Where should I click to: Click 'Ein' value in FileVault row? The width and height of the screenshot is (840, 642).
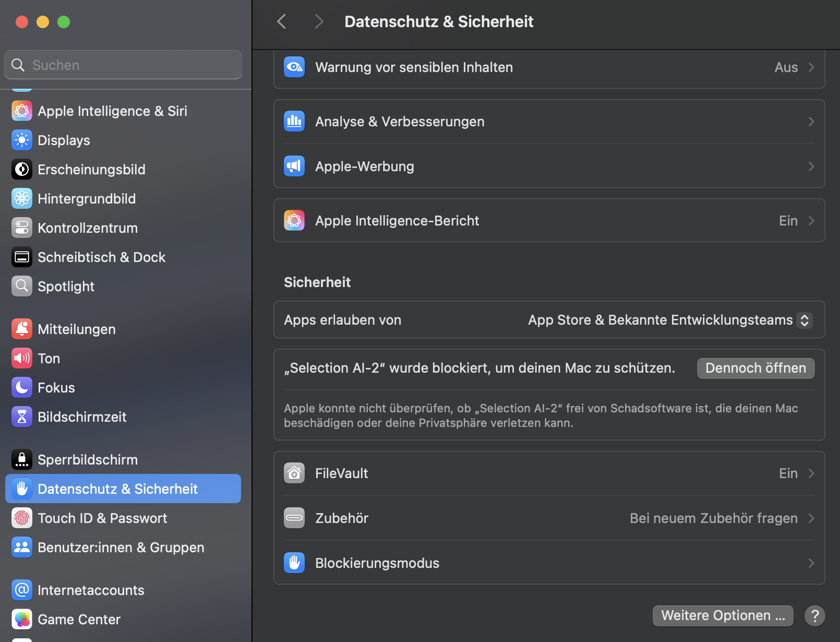[788, 473]
